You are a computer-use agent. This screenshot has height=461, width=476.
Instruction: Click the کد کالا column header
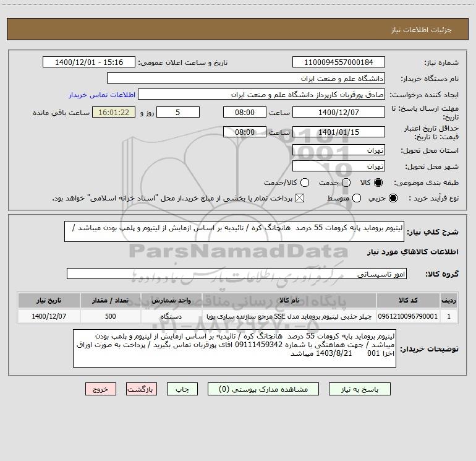pos(408,300)
